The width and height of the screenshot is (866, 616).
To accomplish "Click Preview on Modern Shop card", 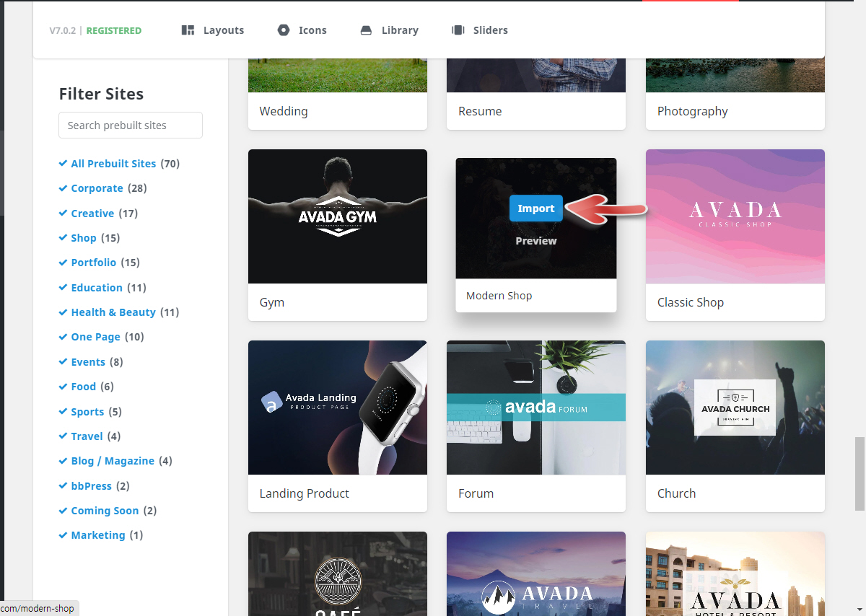I will point(536,241).
